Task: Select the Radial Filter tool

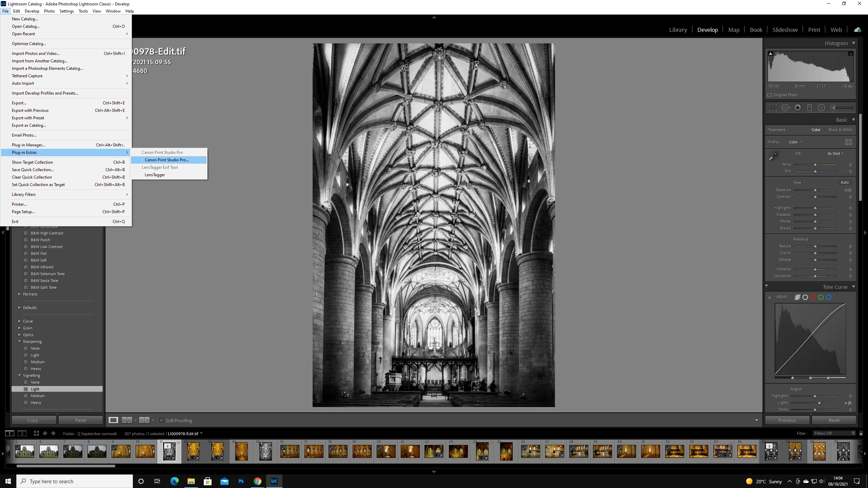Action: coord(821,108)
